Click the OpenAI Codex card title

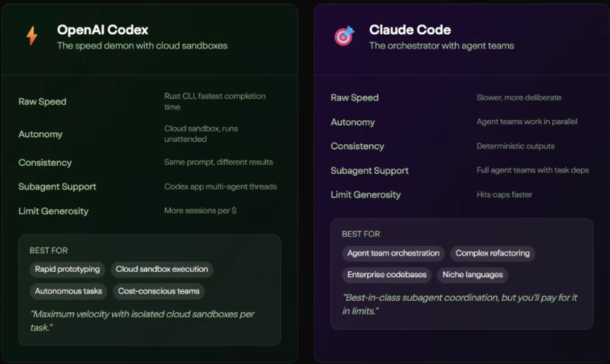[103, 30]
